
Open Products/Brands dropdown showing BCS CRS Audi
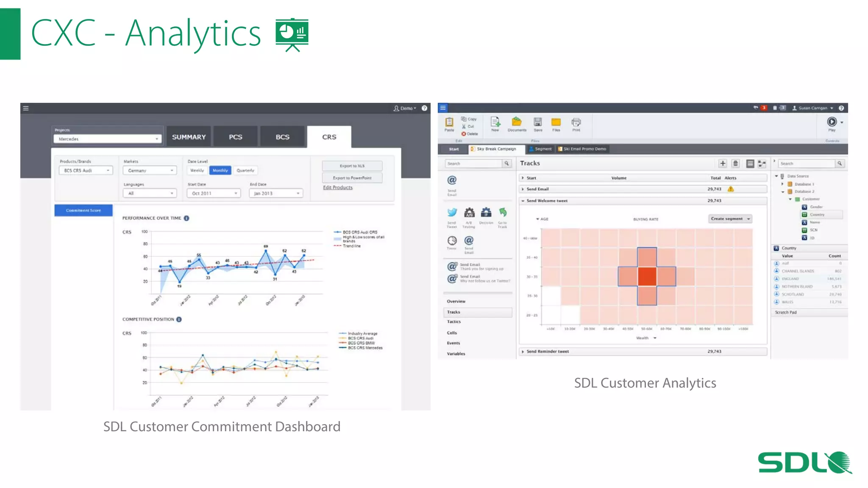click(x=86, y=170)
